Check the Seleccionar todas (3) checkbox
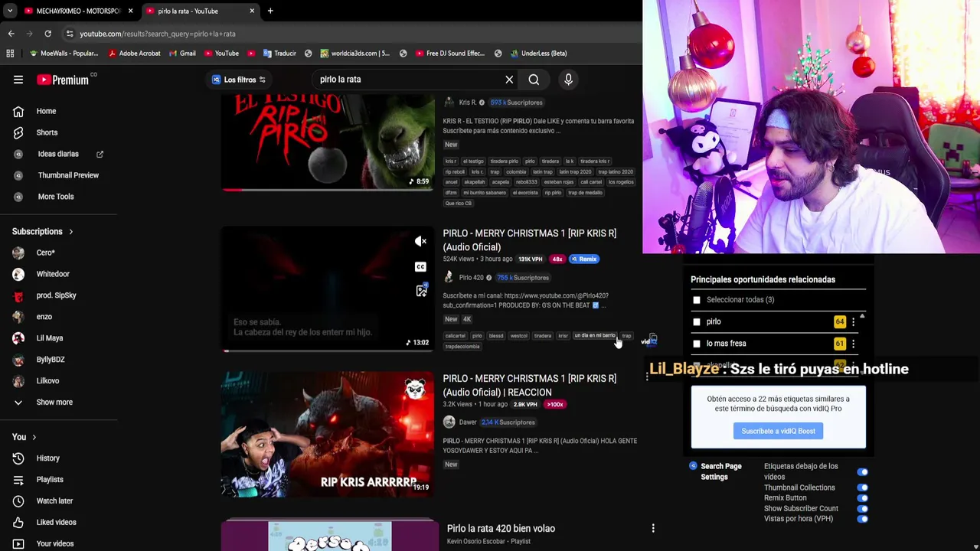The width and height of the screenshot is (980, 551). click(x=697, y=300)
